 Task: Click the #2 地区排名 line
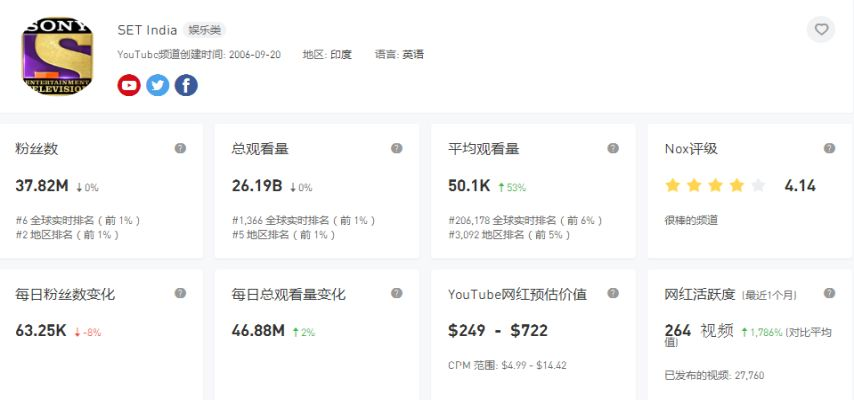(68, 235)
